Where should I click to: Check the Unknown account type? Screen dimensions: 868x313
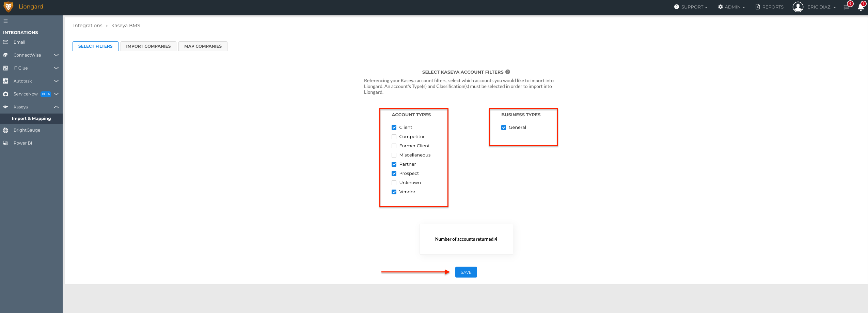(394, 183)
